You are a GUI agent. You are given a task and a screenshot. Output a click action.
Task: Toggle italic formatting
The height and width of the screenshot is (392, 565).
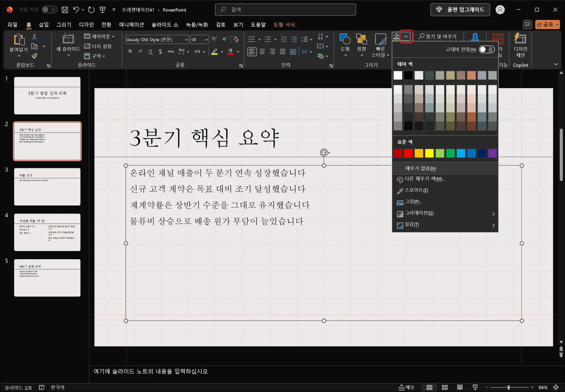pyautogui.click(x=140, y=52)
